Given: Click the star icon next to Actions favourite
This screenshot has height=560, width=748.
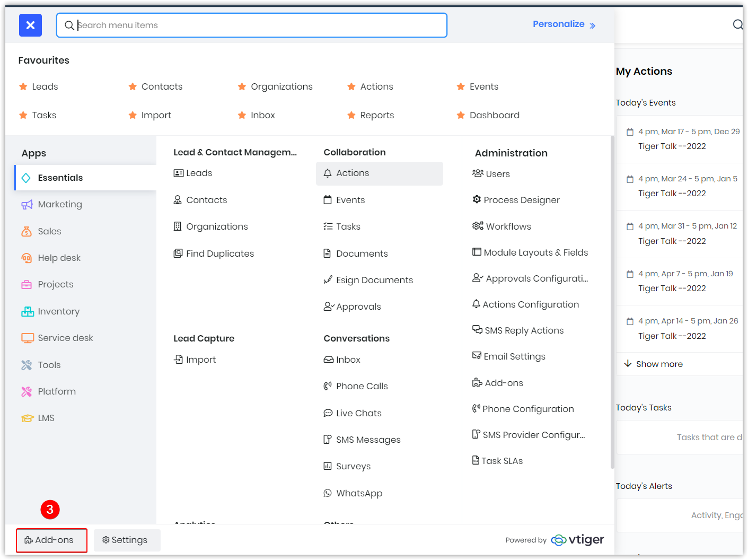Looking at the screenshot, I should [x=351, y=86].
